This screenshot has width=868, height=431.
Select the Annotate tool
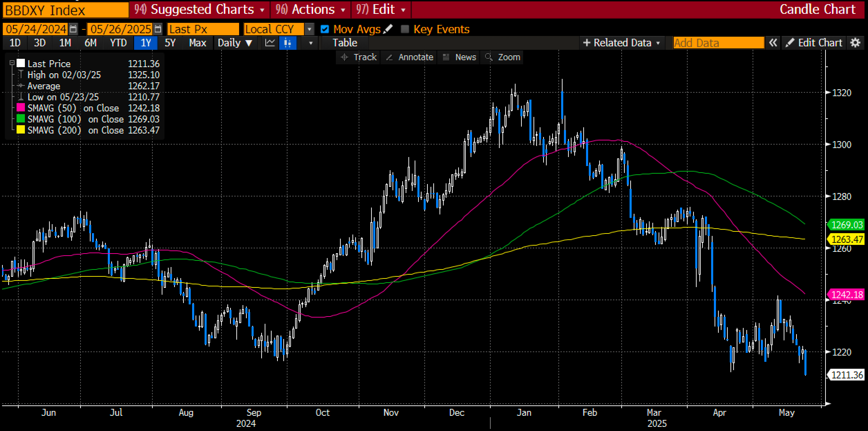pos(410,57)
